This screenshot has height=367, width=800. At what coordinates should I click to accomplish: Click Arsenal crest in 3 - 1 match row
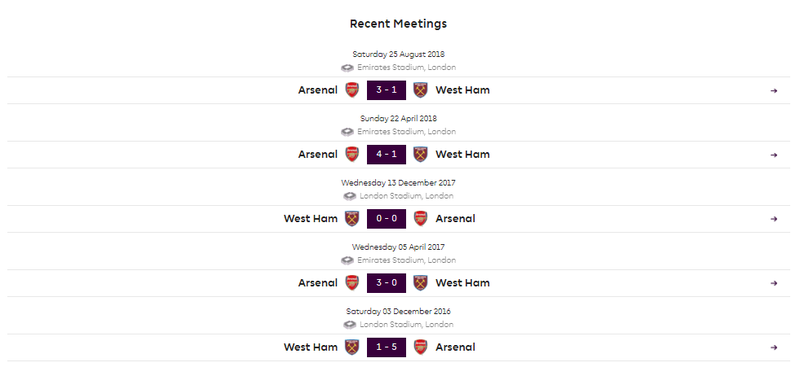[352, 90]
